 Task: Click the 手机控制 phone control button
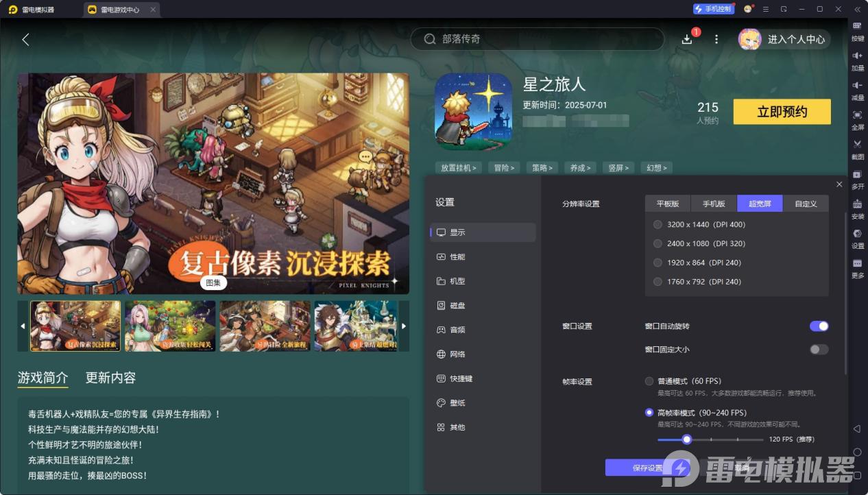pos(713,9)
